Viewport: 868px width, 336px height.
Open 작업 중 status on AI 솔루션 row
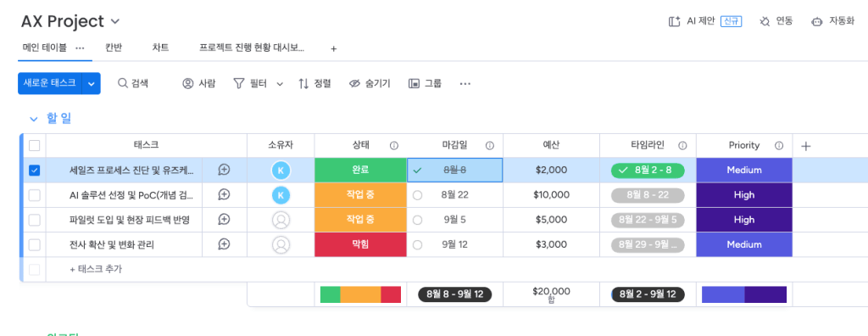click(x=360, y=194)
